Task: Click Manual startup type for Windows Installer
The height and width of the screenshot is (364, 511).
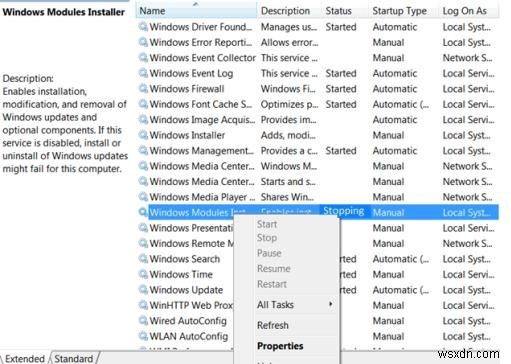Action: (388, 135)
